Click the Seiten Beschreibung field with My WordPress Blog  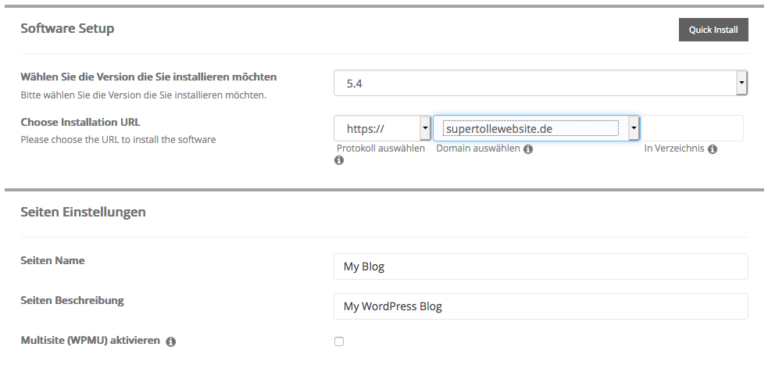541,306
